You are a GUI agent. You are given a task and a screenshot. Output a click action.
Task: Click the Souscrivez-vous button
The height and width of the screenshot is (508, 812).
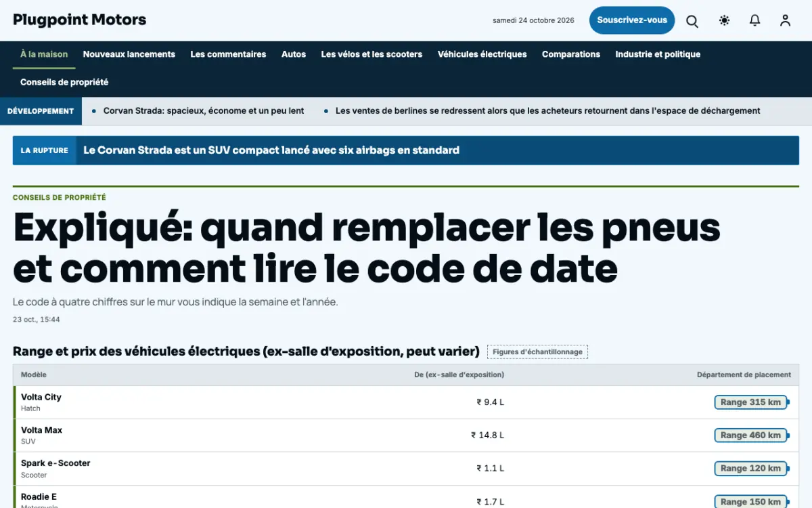coord(632,20)
